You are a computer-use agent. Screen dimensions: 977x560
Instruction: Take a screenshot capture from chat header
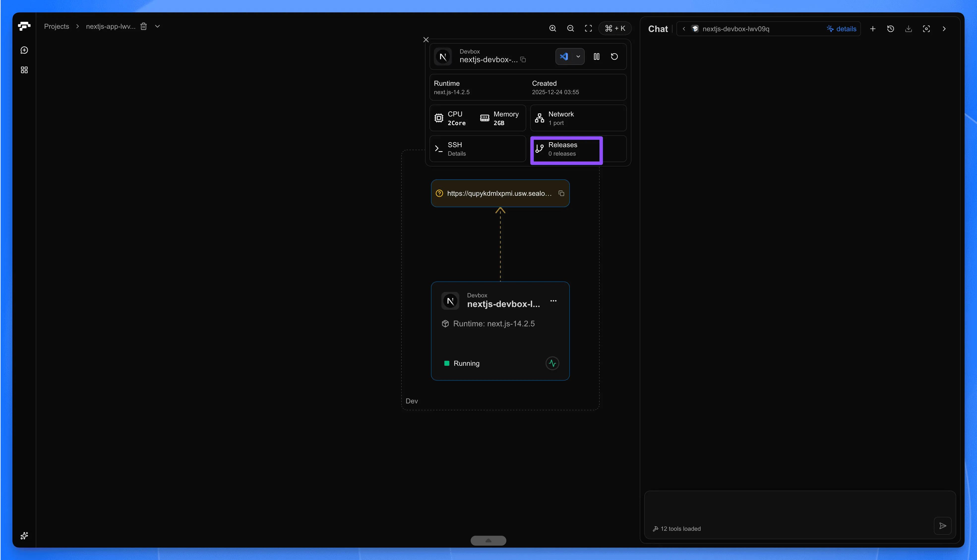pos(926,29)
